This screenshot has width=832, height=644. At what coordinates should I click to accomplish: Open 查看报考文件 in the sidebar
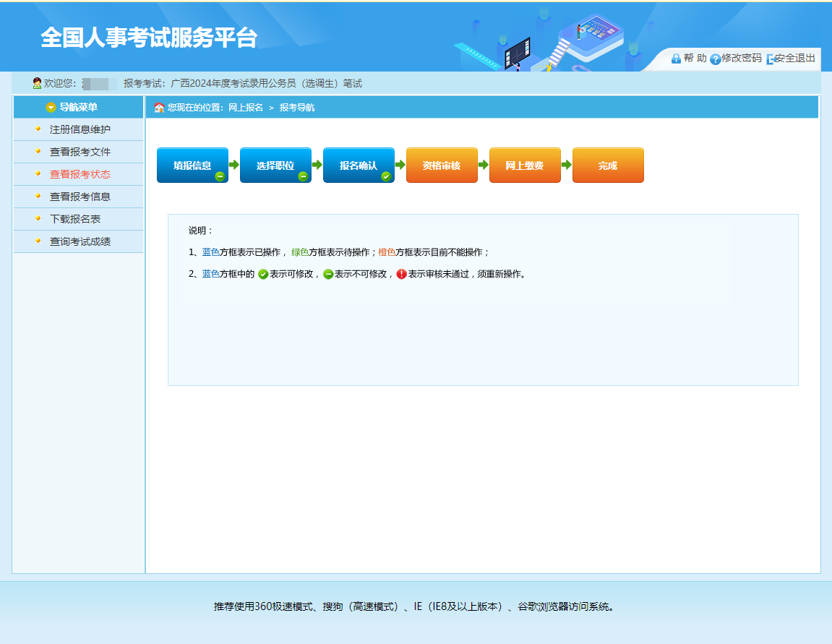[80, 153]
